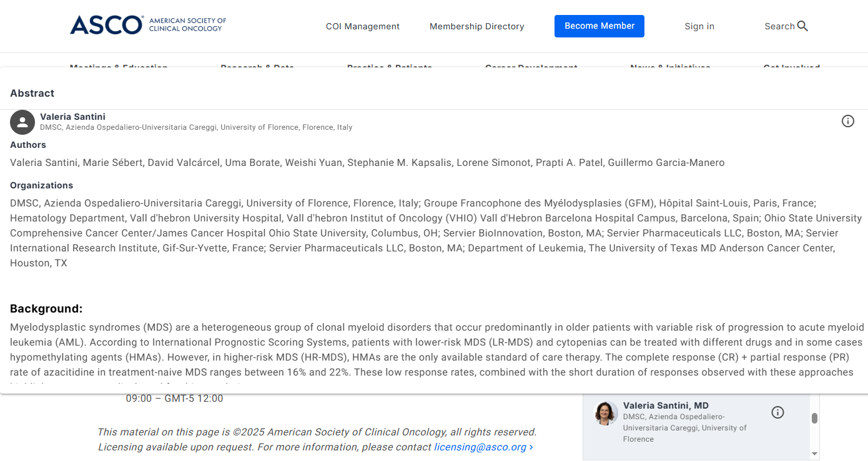This screenshot has height=461, width=868.
Task: Expand the Meetings & Education menu
Action: coord(119,66)
